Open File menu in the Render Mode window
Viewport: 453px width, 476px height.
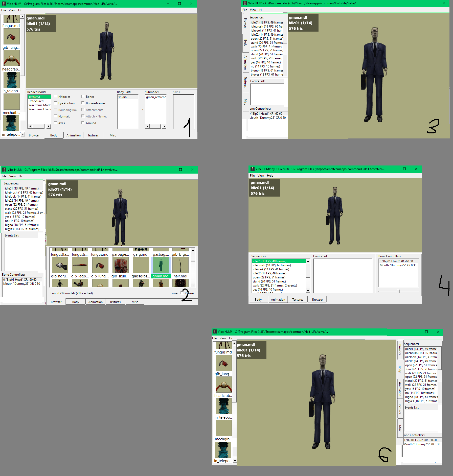[x=4, y=10]
